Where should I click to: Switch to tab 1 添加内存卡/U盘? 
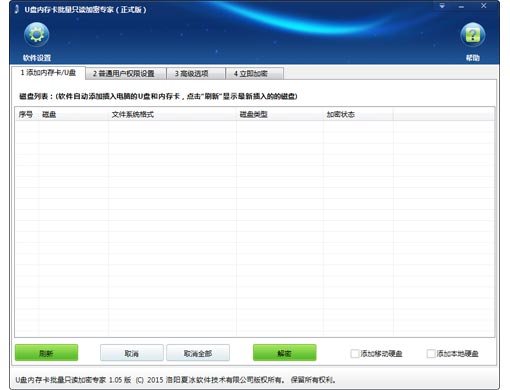pos(49,73)
